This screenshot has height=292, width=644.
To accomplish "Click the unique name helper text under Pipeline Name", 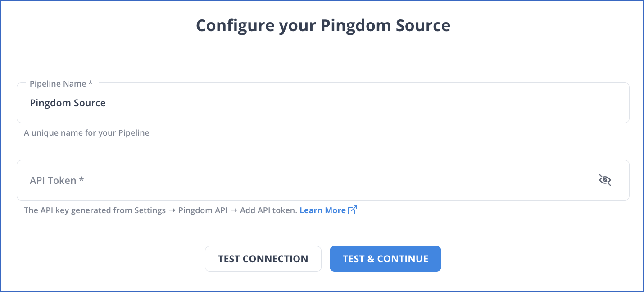I will tap(86, 132).
